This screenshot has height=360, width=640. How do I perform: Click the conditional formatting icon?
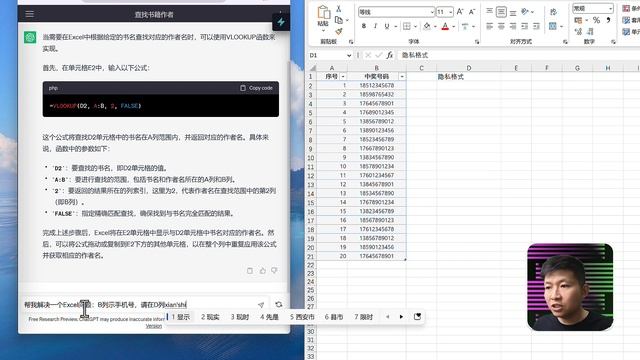[626, 8]
